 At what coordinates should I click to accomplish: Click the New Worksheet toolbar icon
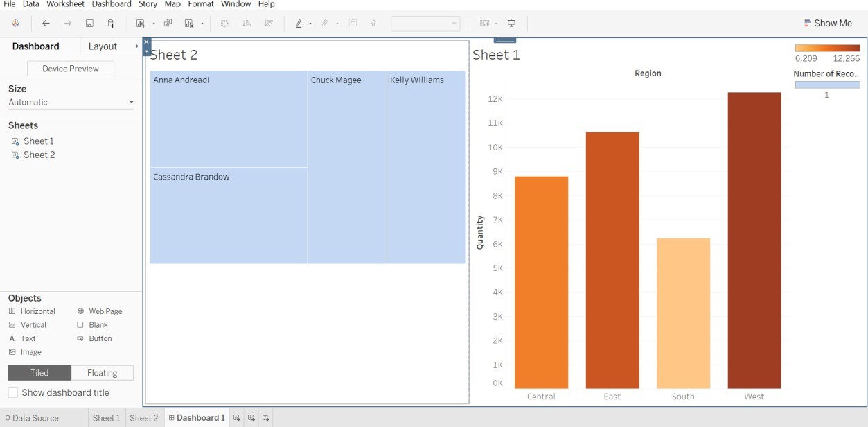pos(141,23)
